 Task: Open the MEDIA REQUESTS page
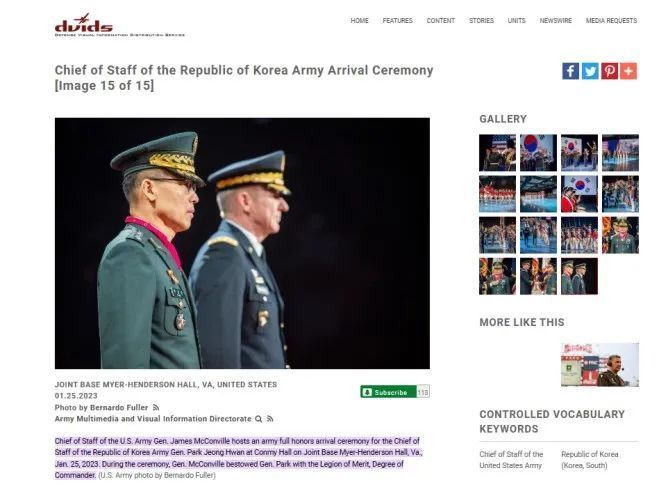pos(611,20)
